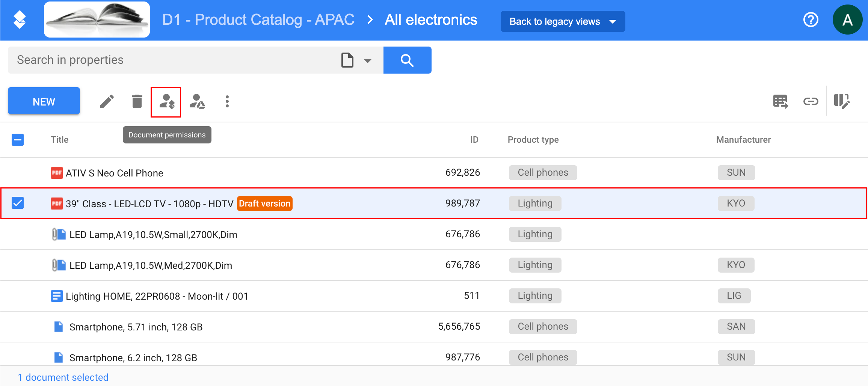Expand the search options dropdown arrow
The image size is (868, 386).
pos(368,60)
